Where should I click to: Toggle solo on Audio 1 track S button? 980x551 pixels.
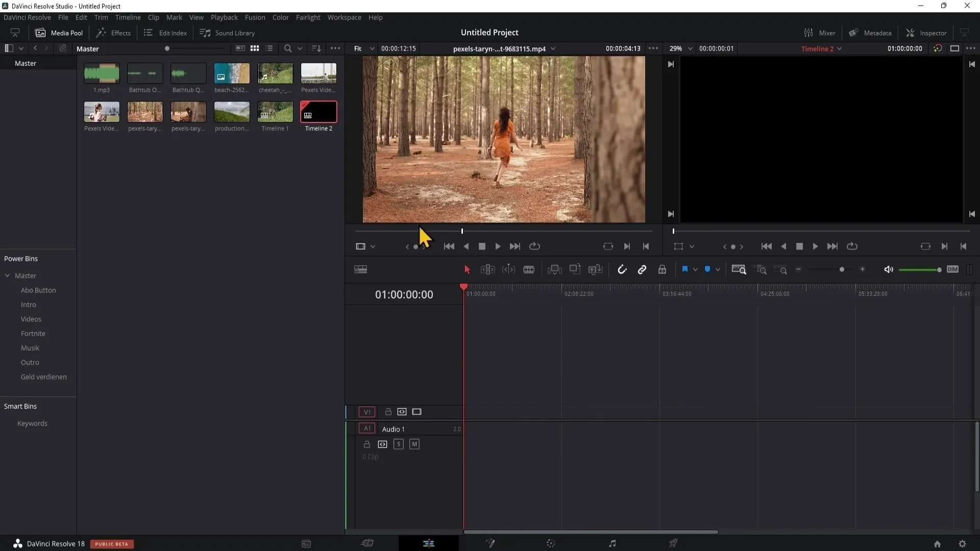[x=399, y=444]
